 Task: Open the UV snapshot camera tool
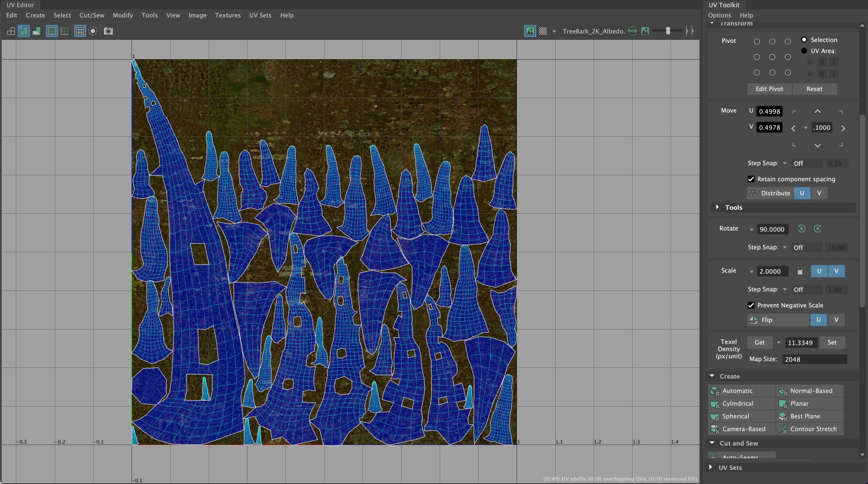coord(108,31)
